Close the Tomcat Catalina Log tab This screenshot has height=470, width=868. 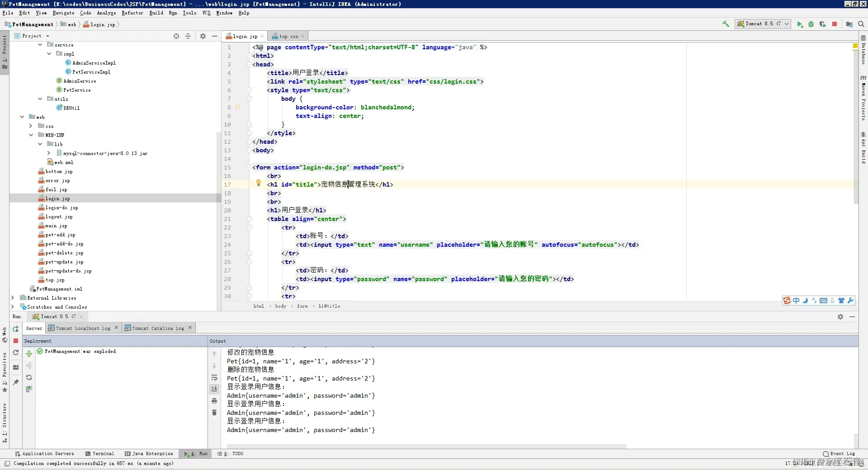click(x=190, y=328)
